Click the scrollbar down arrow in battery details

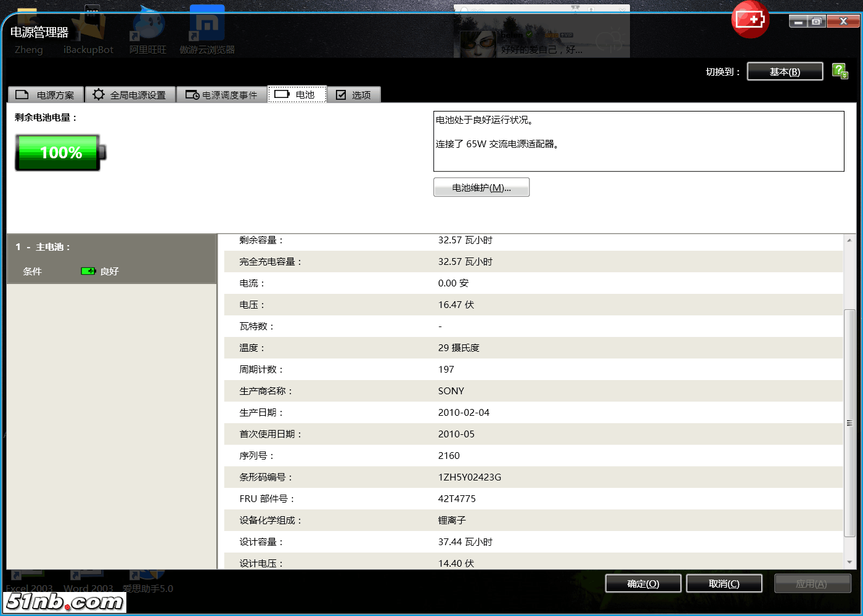[849, 562]
